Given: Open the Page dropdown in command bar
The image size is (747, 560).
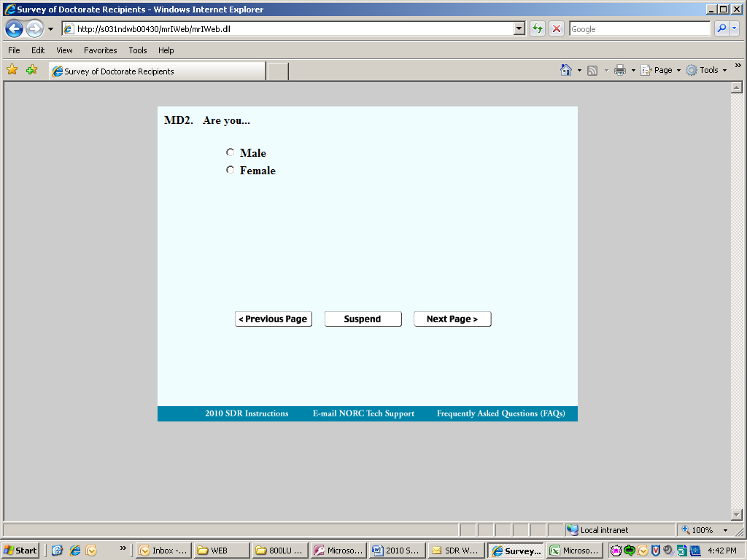Looking at the screenshot, I should point(661,70).
